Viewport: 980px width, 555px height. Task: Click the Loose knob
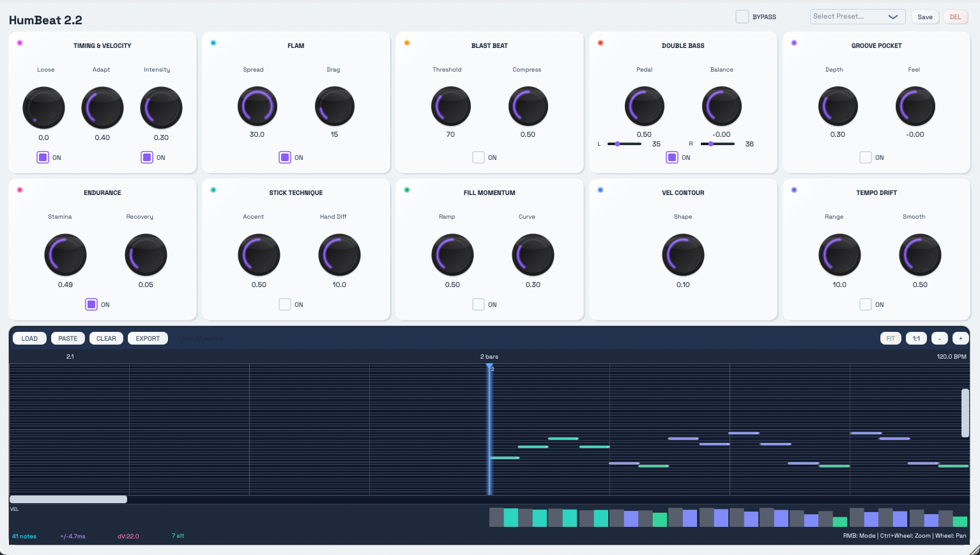[43, 107]
